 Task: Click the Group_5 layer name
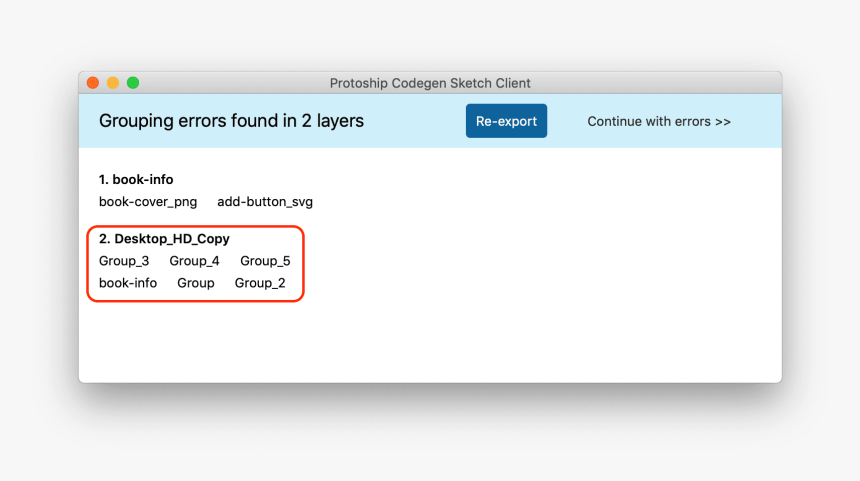coord(265,261)
